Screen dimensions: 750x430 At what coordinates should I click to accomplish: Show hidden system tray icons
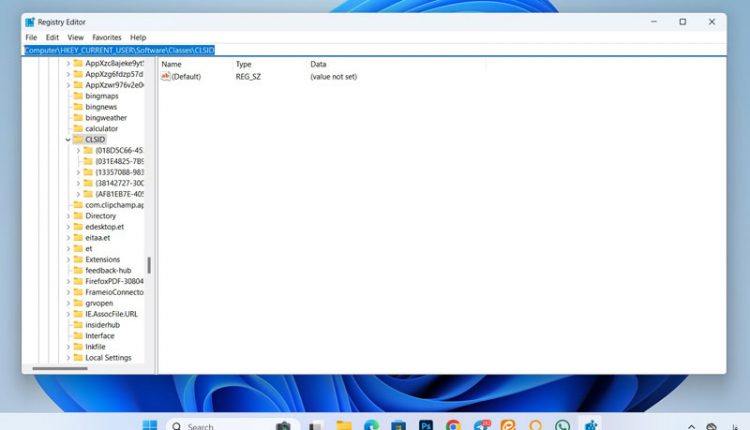[x=692, y=427]
